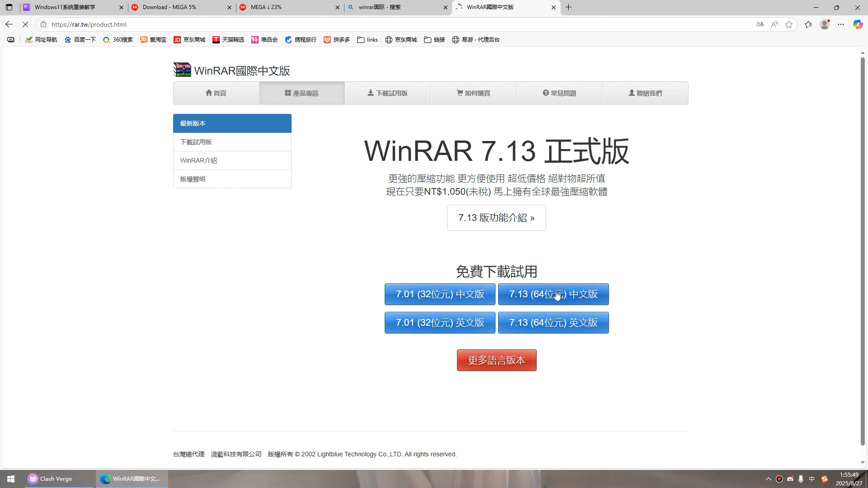Open the tab actions menu icon
Screen dimensions: 868x488
(x=9, y=7)
